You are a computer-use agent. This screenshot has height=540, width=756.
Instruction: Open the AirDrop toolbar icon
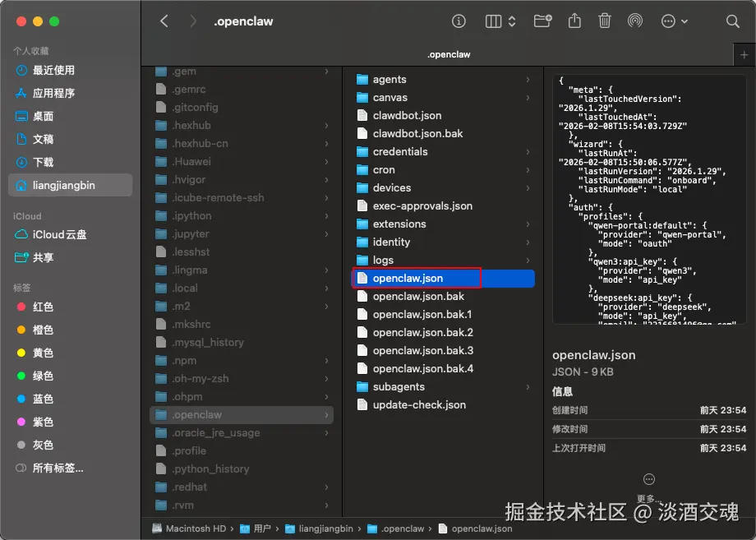(x=635, y=21)
